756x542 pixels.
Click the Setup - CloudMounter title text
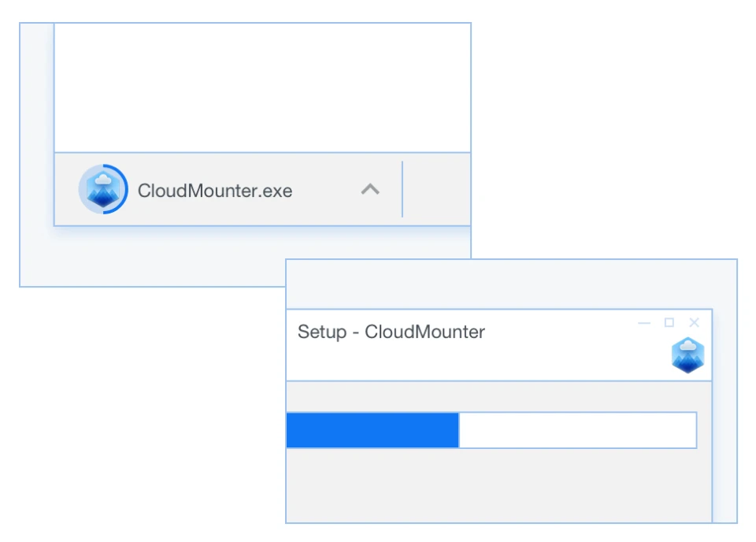391,332
